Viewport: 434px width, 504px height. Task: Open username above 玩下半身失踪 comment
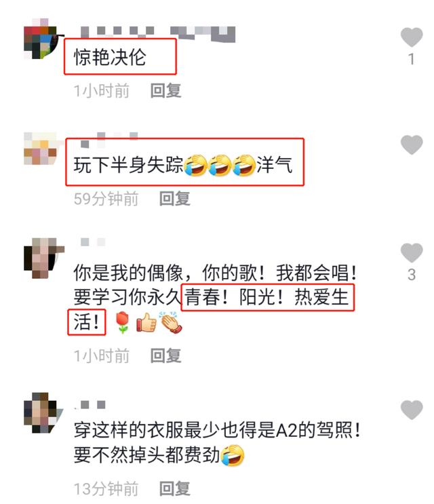coord(109,139)
